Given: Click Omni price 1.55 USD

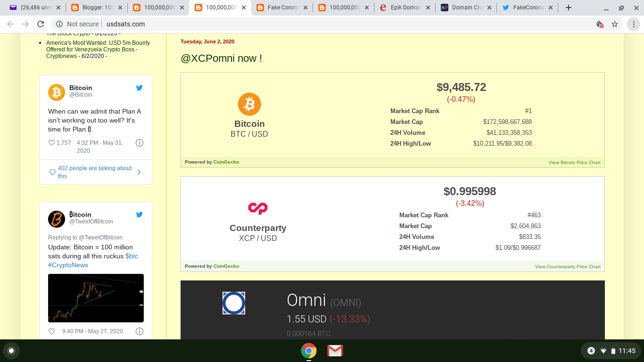Looking at the screenshot, I should pyautogui.click(x=306, y=319).
